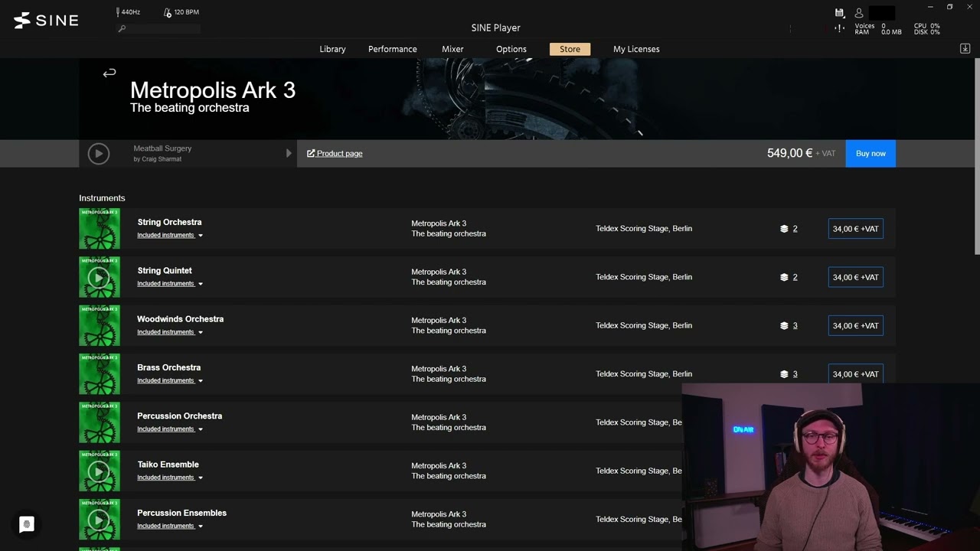
Task: Click the Percussion Orchestra cover thumbnail
Action: point(100,422)
